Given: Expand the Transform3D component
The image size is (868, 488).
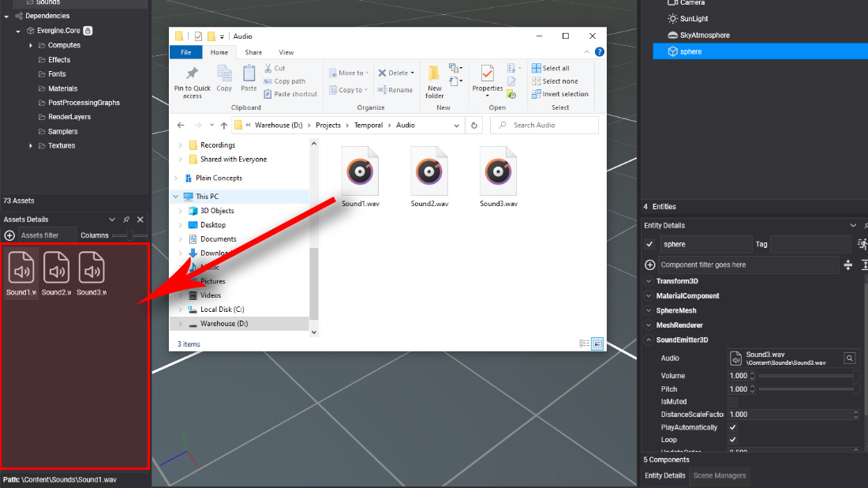Looking at the screenshot, I should point(648,281).
